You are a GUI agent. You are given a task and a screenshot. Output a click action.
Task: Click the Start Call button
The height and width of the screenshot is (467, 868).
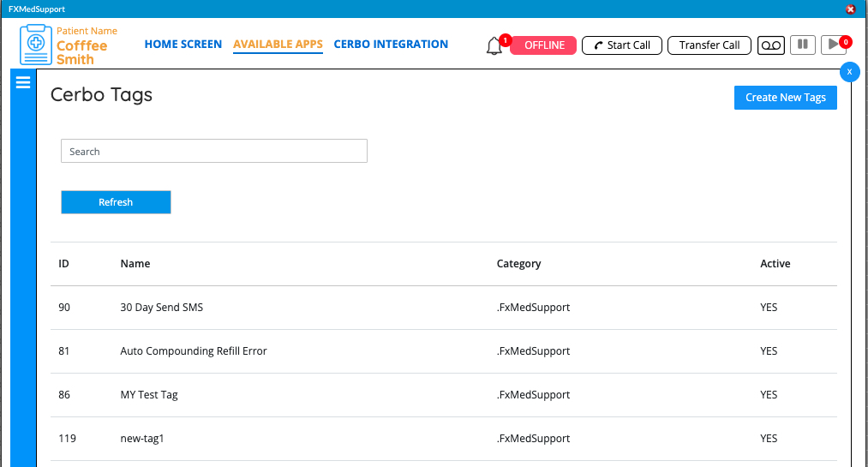coord(622,45)
